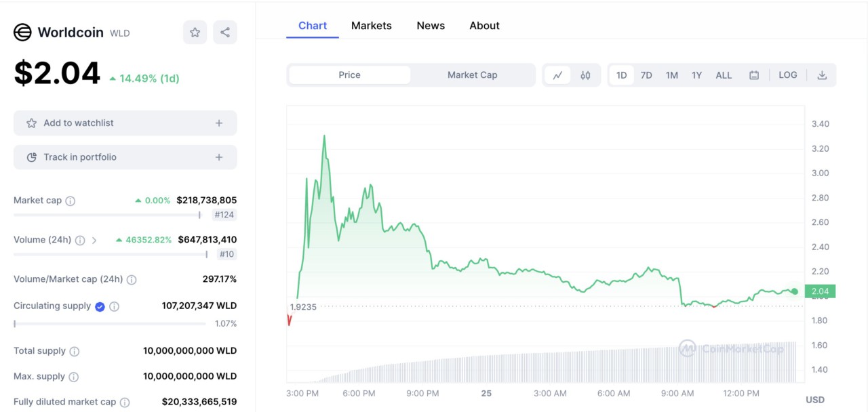
Task: Expand the Volume (24h) details chevron
Action: [x=95, y=240]
